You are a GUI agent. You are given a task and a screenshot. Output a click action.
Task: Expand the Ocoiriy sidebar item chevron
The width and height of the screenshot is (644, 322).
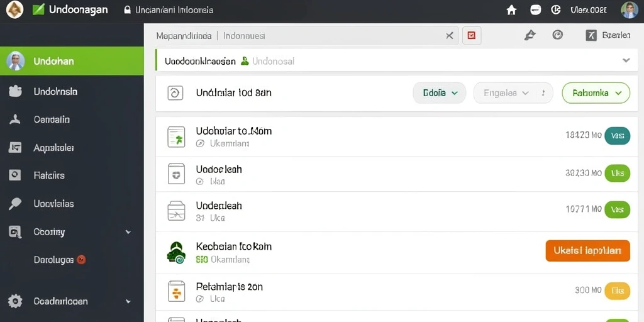128,232
